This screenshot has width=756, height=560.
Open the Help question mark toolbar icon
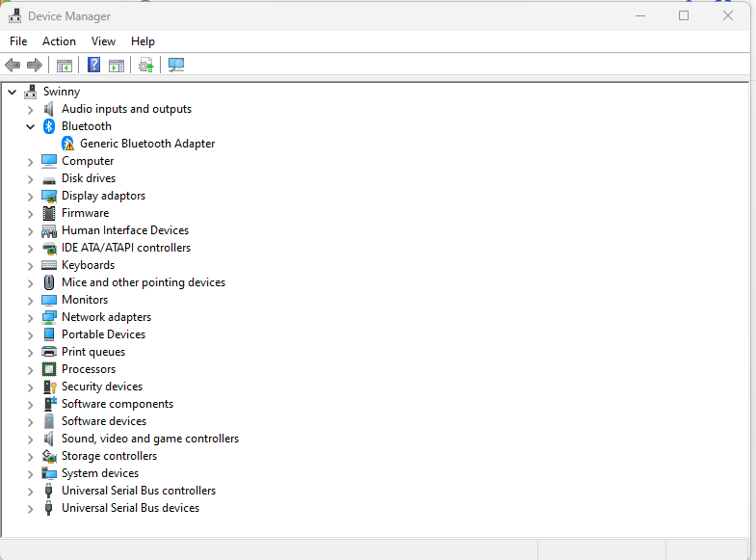pos(94,65)
